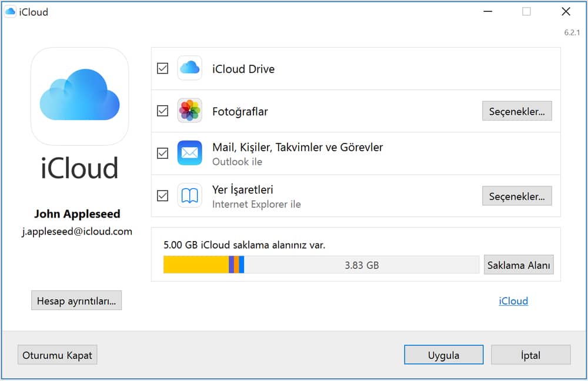Apply changes with the Uygula button
Screen dimensions: 588x381
443,355
